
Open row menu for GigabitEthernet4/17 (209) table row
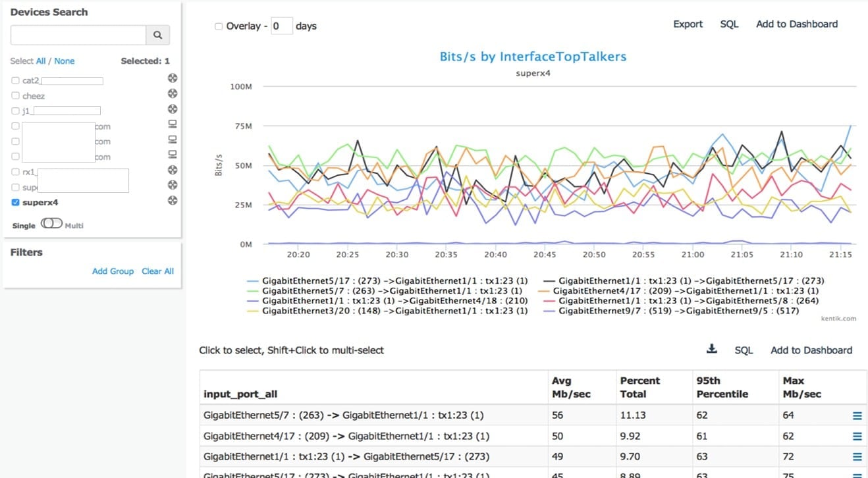(x=857, y=436)
